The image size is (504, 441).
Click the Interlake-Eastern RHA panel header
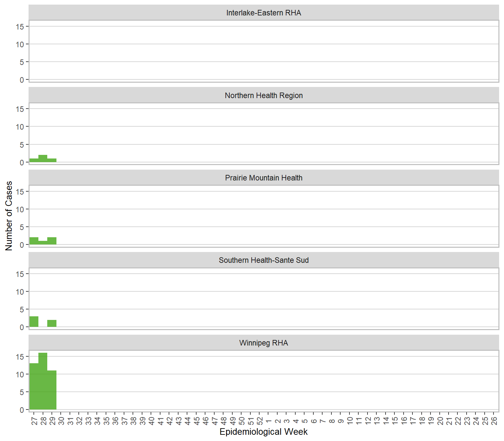click(263, 13)
